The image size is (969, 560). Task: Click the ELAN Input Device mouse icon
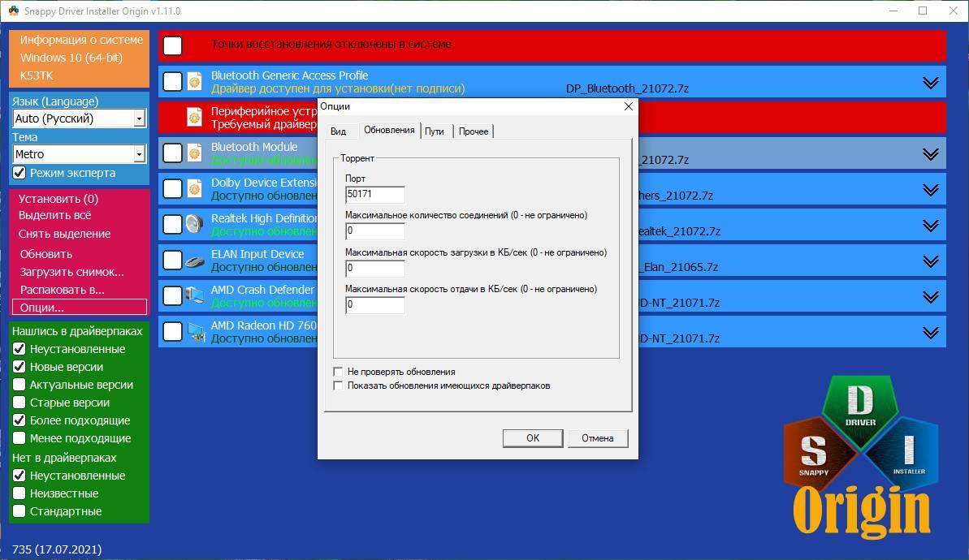(195, 261)
